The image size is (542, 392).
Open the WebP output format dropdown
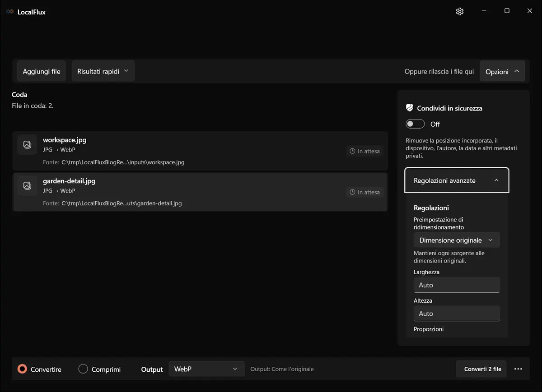click(206, 369)
